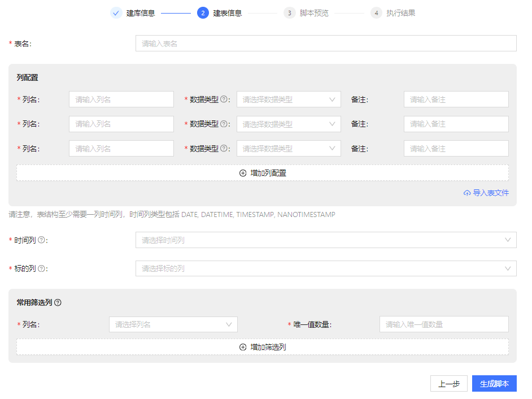The height and width of the screenshot is (399, 532).
Task: Click 增加列配置 to add a column
Action: click(263, 173)
